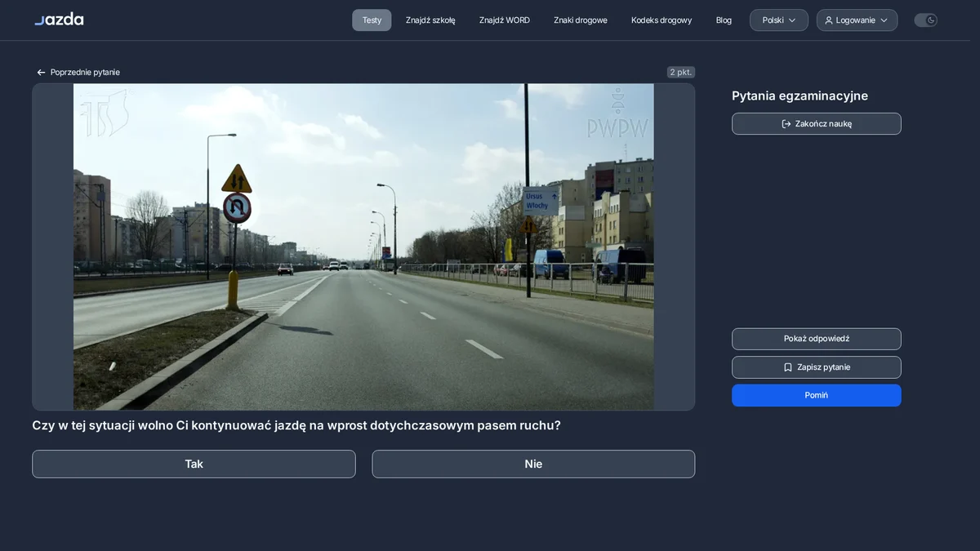Screen dimensions: 980x551
Task: Click the user icon in Logowanie
Action: [829, 20]
